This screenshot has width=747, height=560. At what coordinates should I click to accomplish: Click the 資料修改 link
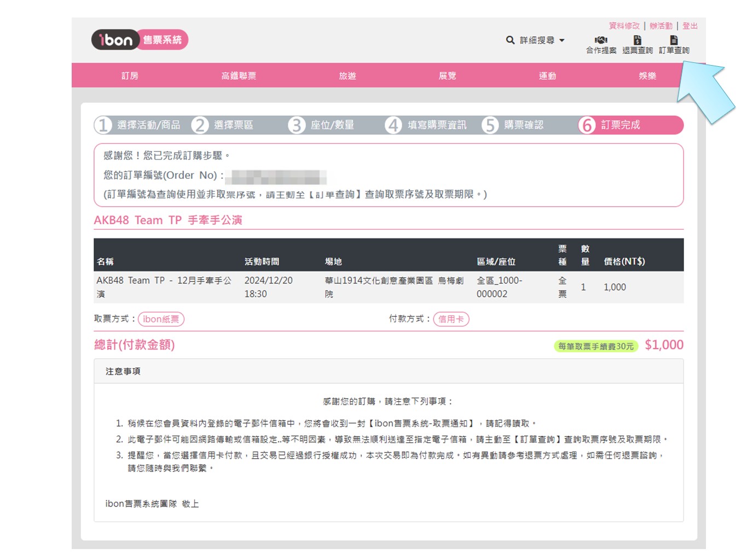(624, 26)
